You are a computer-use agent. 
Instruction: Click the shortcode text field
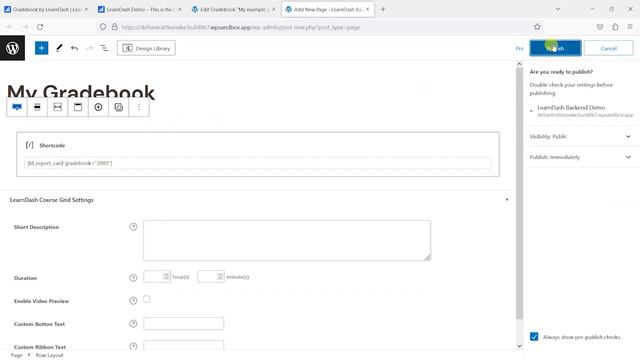click(258, 163)
